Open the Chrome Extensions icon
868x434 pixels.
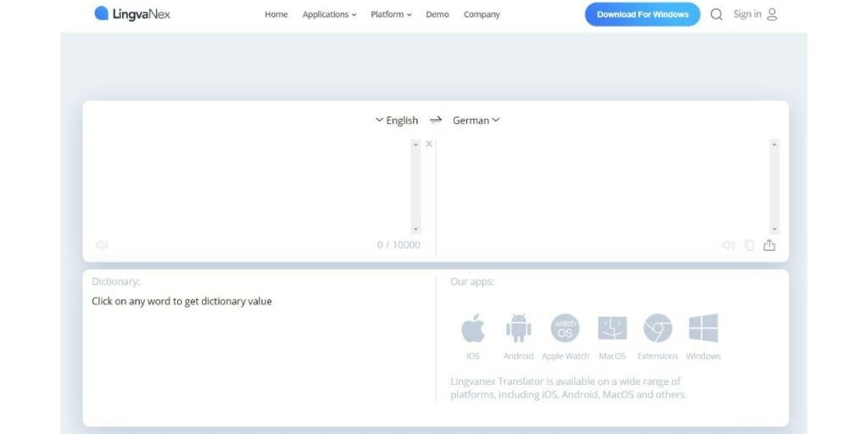point(658,328)
